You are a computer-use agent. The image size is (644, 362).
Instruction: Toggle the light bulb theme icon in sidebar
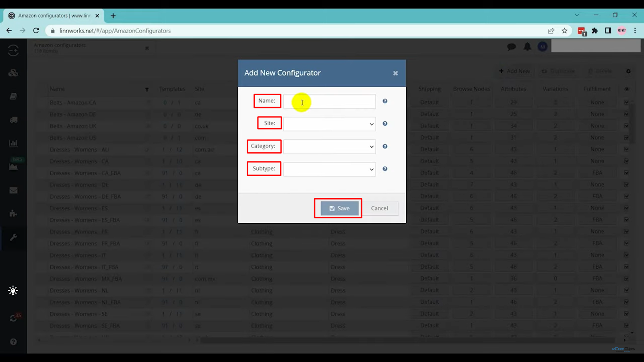(13, 291)
